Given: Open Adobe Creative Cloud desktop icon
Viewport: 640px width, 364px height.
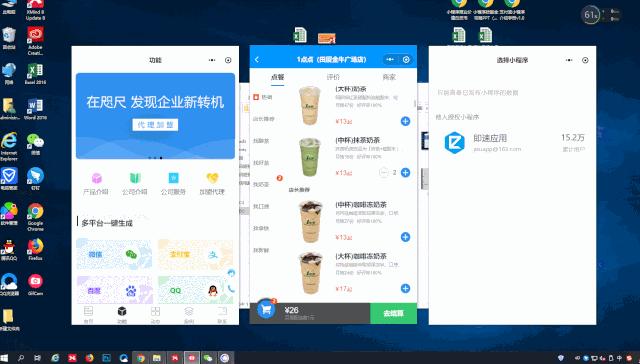Looking at the screenshot, I should 36,41.
